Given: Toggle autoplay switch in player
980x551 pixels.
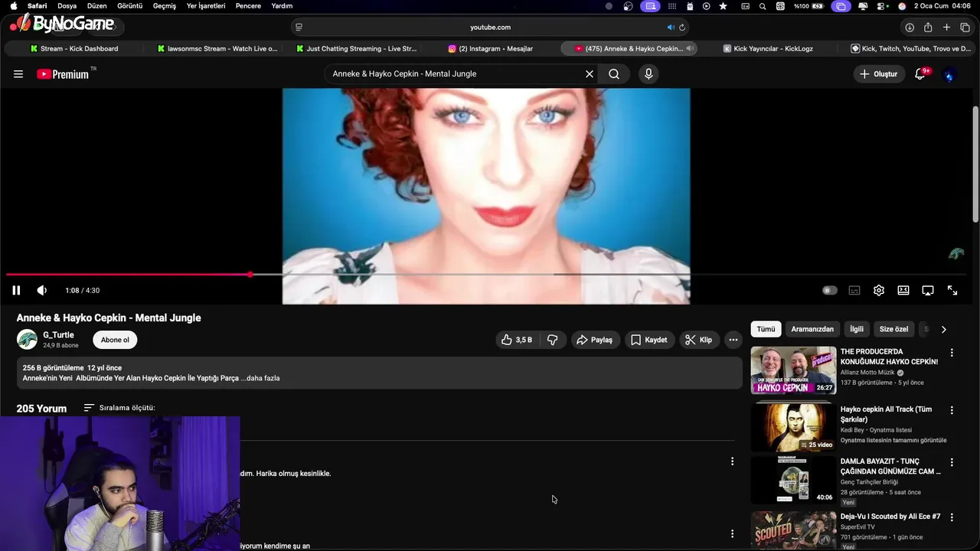Looking at the screenshot, I should coord(830,290).
